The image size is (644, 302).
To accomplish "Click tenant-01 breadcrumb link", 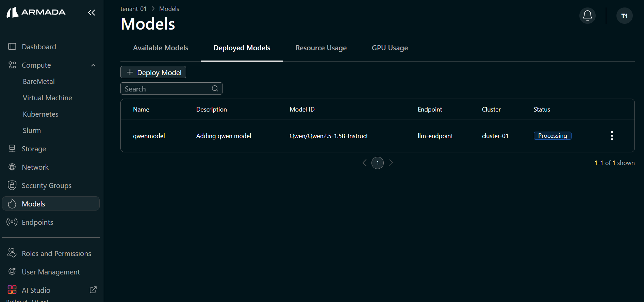I will pyautogui.click(x=133, y=9).
